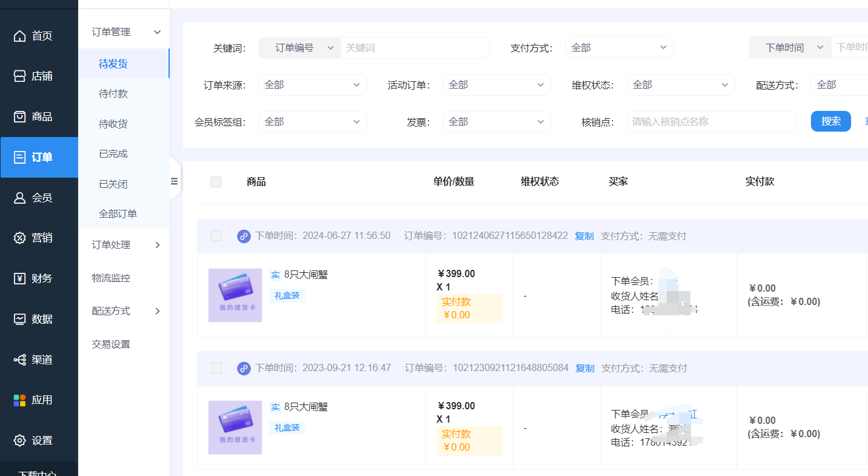This screenshot has width=868, height=476.
Task: Open 财务 finance icon in sidebar
Action: [20, 279]
